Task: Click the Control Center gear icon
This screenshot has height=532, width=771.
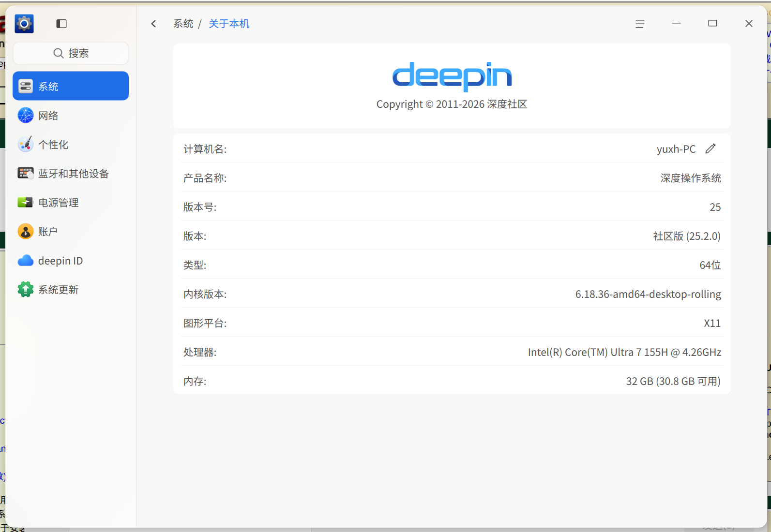Action: point(24,24)
